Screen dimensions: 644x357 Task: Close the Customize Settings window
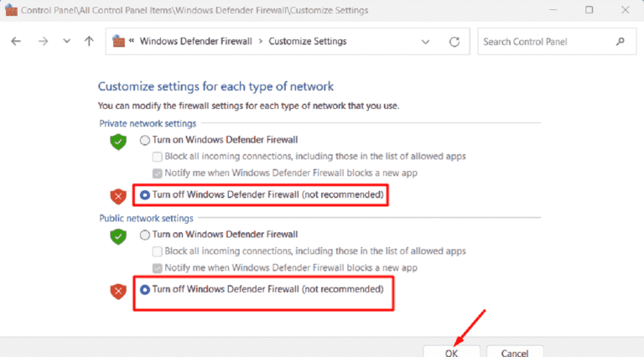[x=625, y=9]
